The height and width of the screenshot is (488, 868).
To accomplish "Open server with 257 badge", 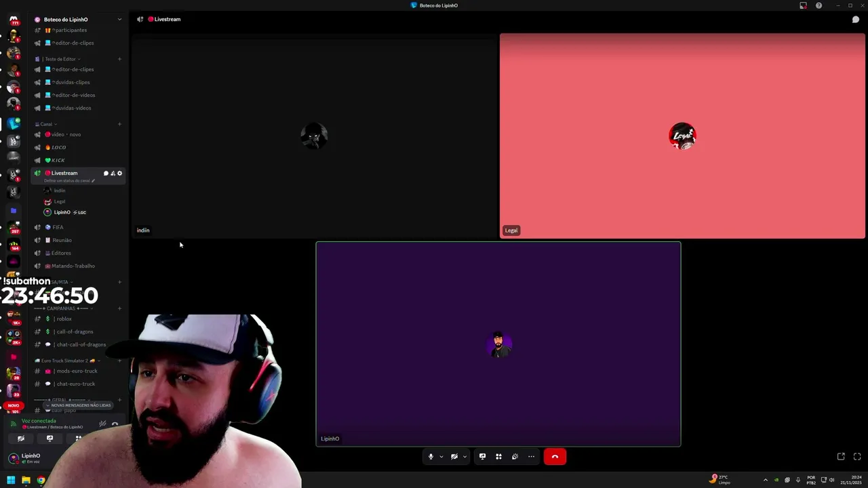I will coord(14,227).
